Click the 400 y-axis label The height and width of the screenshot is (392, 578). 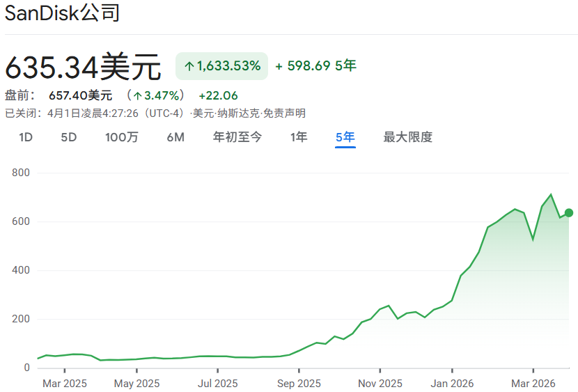(x=21, y=270)
